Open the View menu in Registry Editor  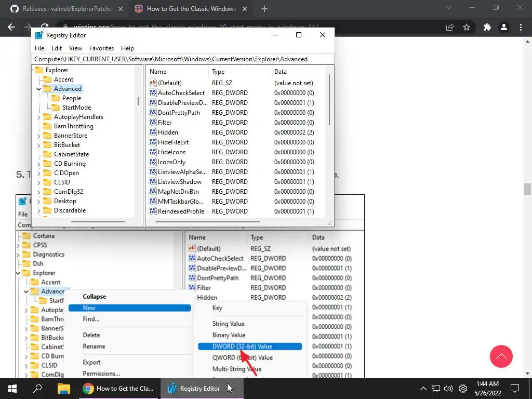click(x=75, y=48)
